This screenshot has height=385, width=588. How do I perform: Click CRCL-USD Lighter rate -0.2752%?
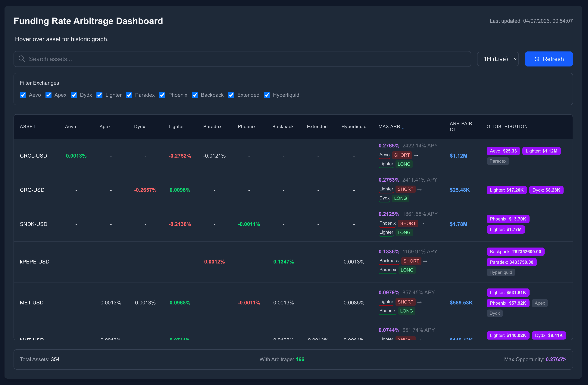point(180,156)
